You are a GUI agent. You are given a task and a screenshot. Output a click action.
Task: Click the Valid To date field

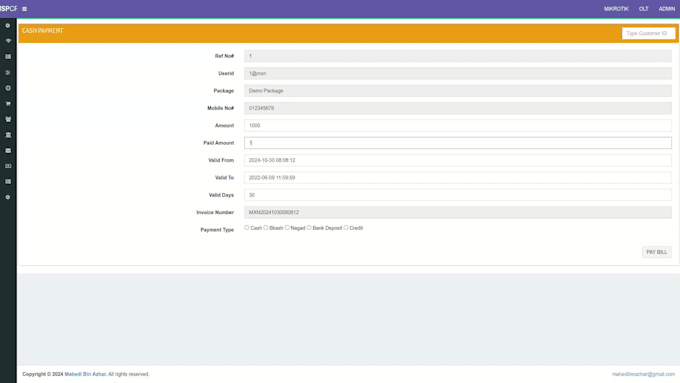(458, 177)
